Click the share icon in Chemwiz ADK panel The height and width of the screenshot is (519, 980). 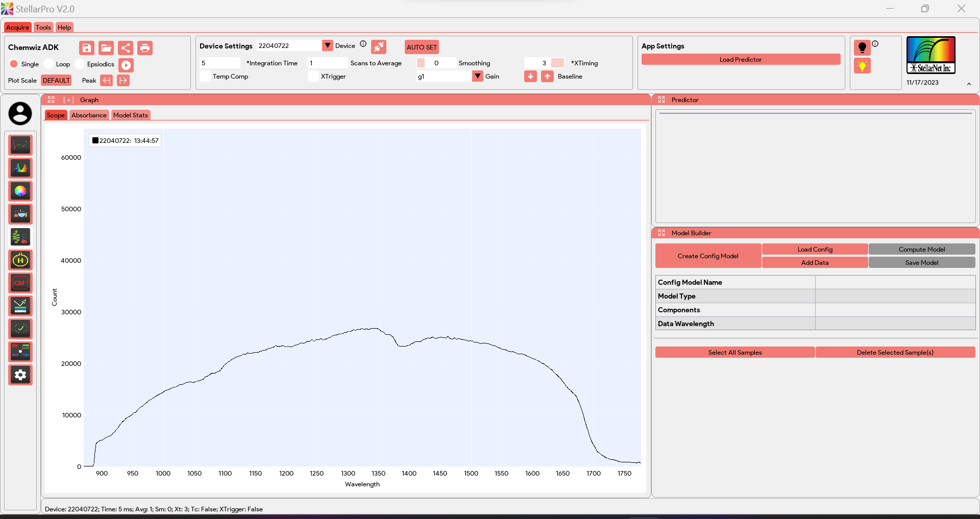click(126, 48)
